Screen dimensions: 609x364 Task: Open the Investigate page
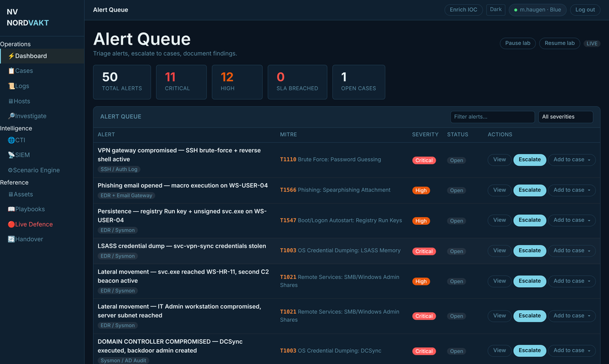point(42,116)
